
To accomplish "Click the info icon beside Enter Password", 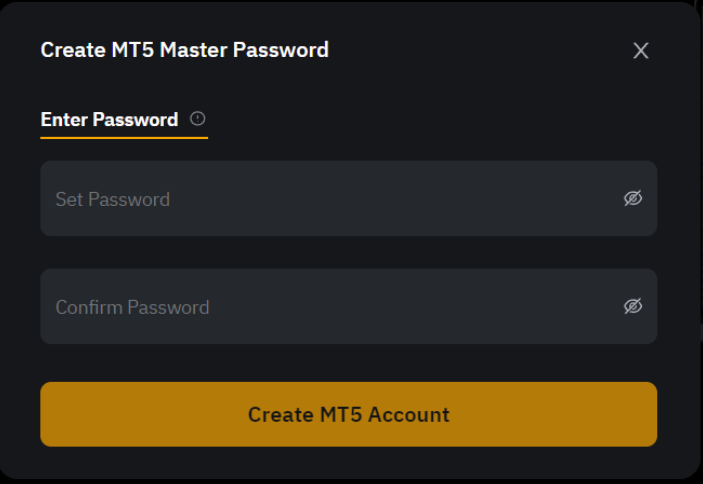I will [x=198, y=119].
